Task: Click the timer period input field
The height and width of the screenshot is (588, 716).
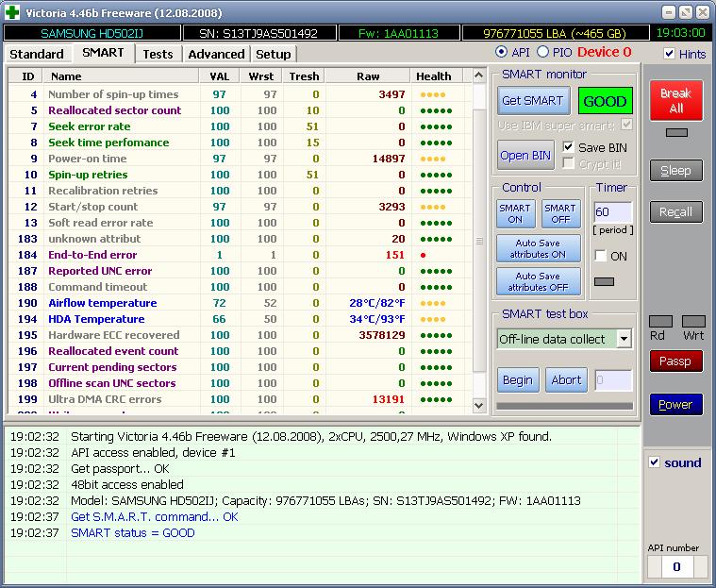Action: [x=611, y=212]
